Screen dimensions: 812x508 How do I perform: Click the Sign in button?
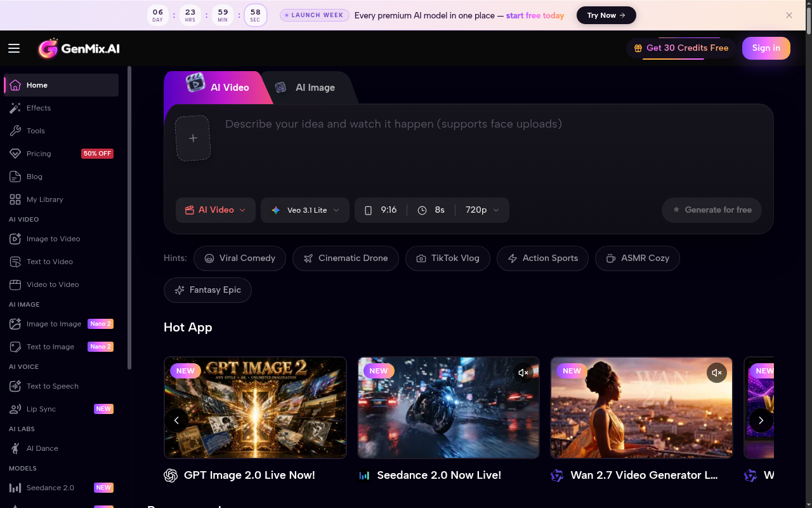tap(766, 48)
